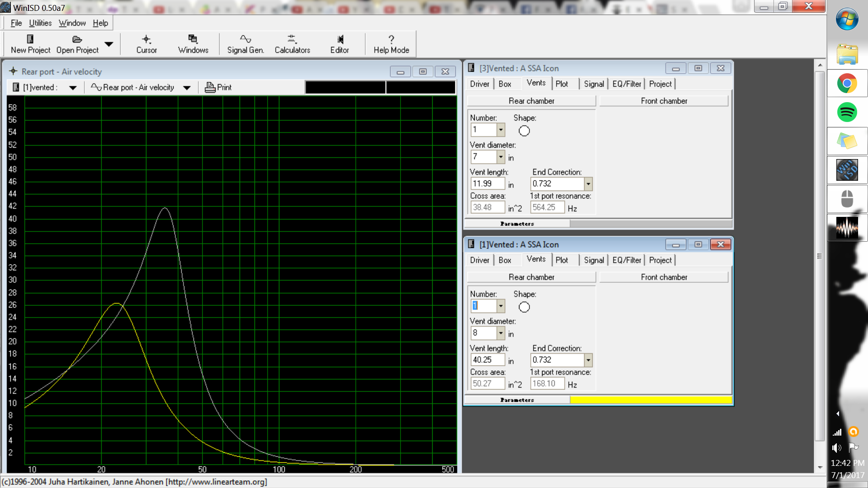Click the speaker icon beside [1]vented selector
Image resolution: width=868 pixels, height=488 pixels.
coord(16,87)
